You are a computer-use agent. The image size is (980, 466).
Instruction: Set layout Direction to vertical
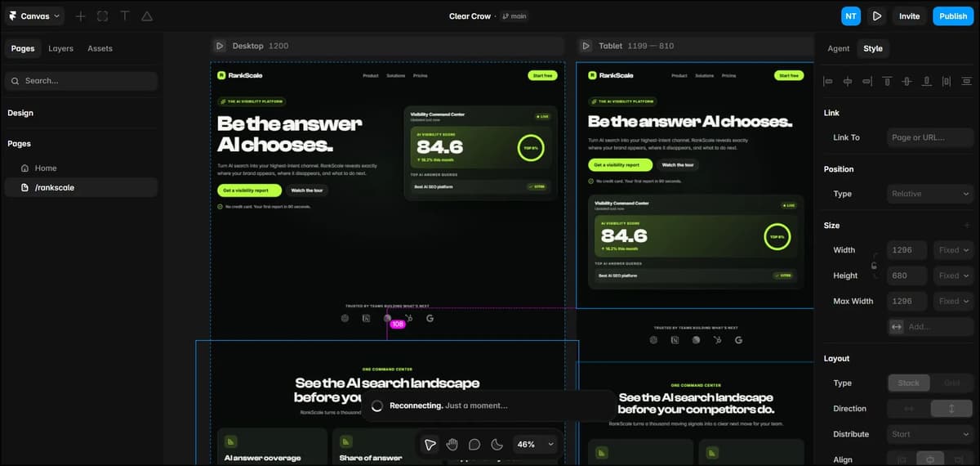[951, 408]
